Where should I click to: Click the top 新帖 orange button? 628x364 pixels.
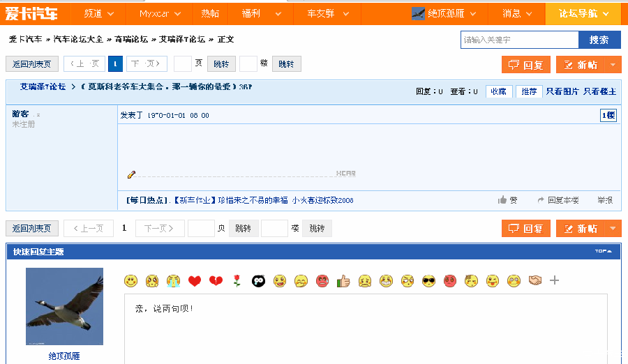tap(581, 65)
